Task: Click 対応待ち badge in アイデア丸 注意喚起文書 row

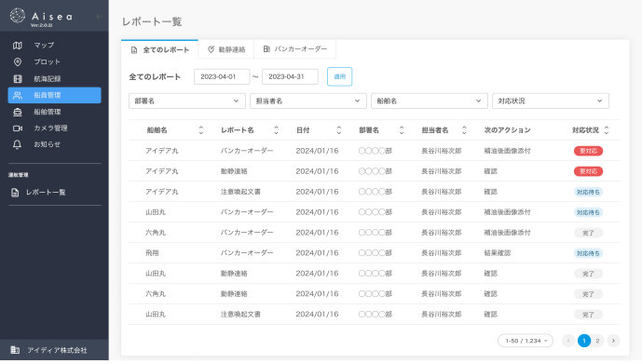Action: [588, 192]
